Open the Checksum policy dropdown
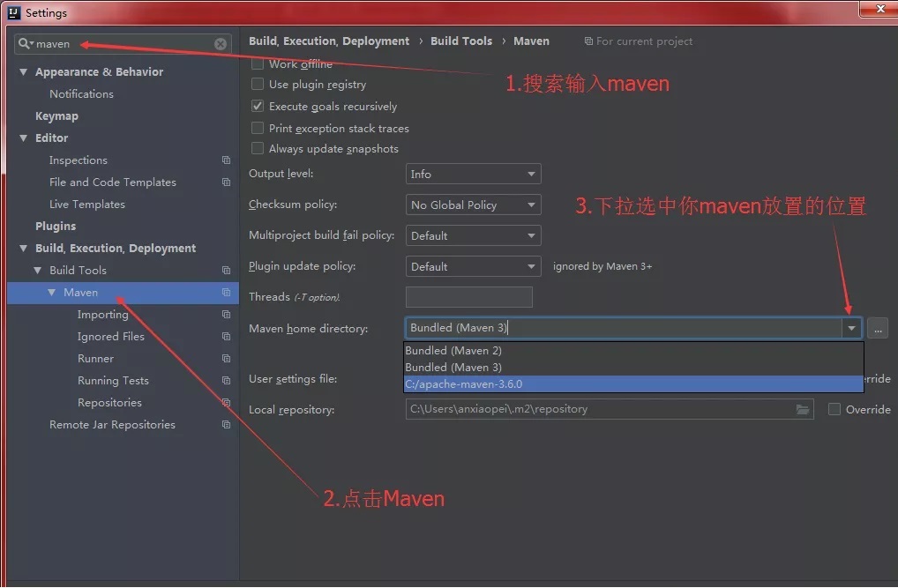The width and height of the screenshot is (898, 588). pyautogui.click(x=473, y=205)
